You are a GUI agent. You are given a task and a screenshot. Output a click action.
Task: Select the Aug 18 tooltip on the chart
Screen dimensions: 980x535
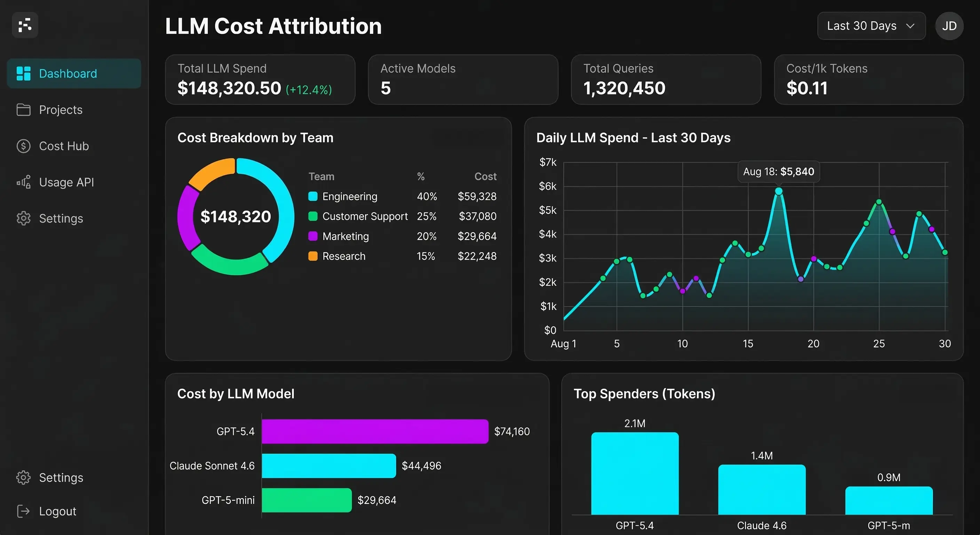click(x=778, y=172)
